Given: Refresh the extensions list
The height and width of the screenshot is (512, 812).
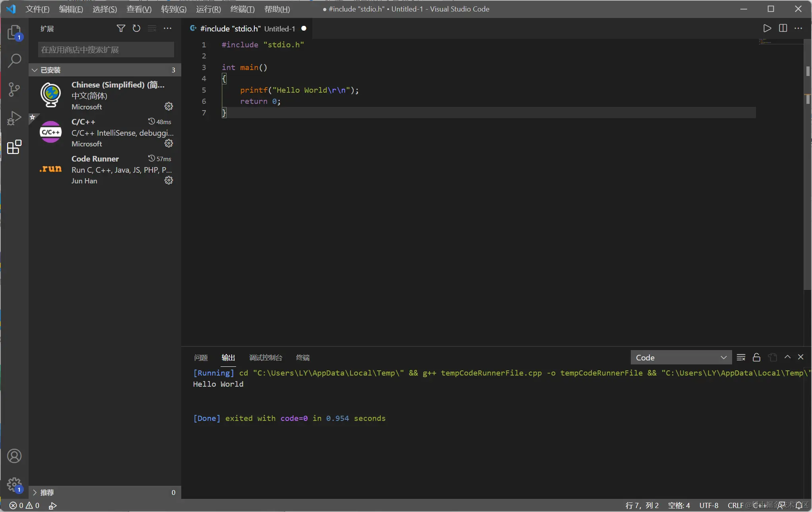Looking at the screenshot, I should pyautogui.click(x=136, y=28).
